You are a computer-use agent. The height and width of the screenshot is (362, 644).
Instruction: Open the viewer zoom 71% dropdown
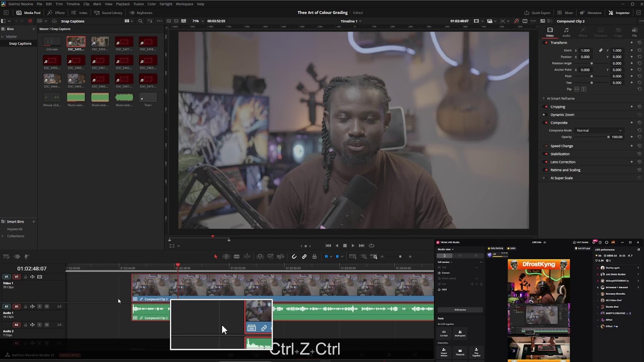tap(197, 21)
